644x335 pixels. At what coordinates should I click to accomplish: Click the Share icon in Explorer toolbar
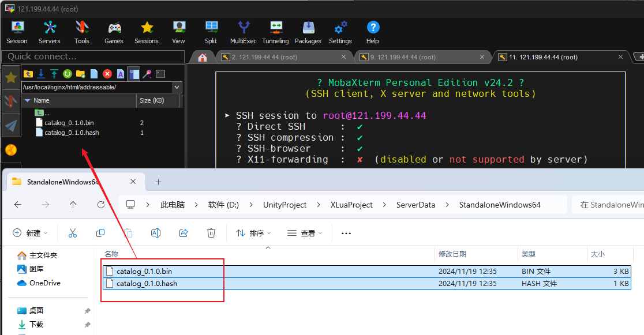click(x=184, y=233)
